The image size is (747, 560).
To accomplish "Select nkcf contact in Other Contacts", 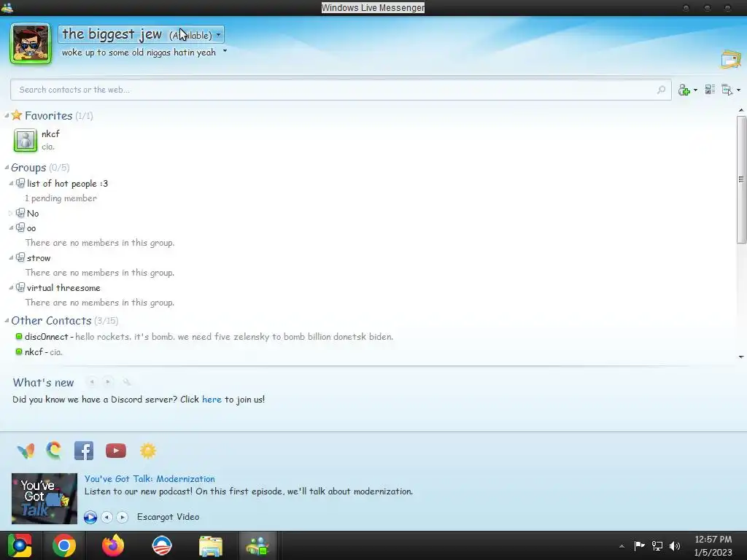I will click(x=39, y=352).
